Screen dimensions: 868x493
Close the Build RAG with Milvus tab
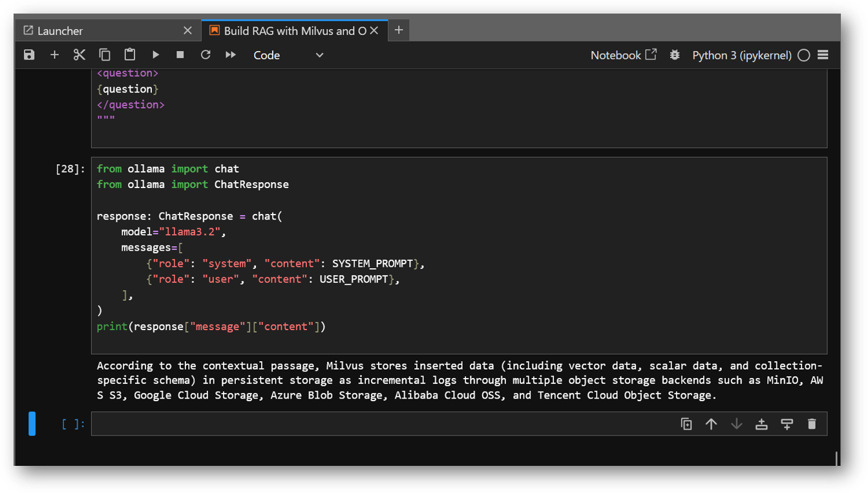374,30
